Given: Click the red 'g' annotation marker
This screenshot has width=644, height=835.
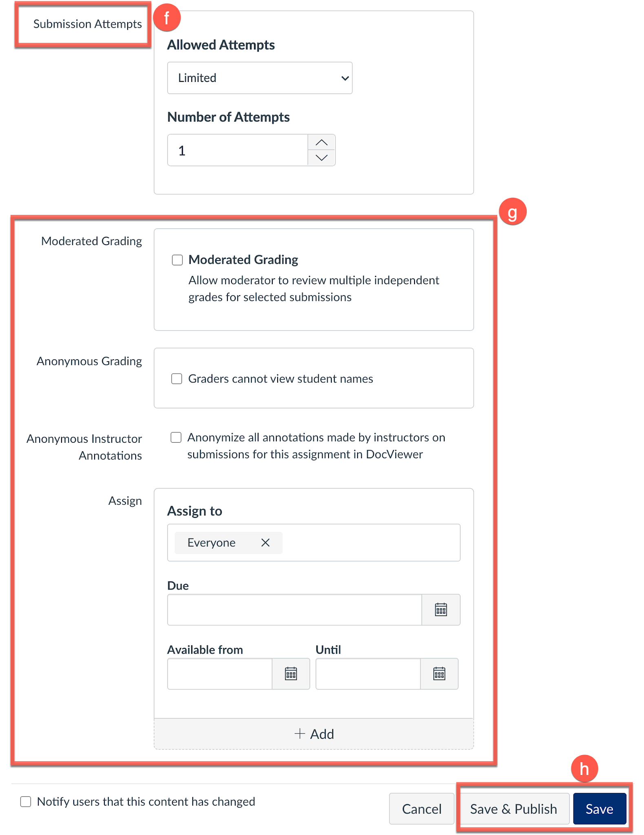Looking at the screenshot, I should 512,212.
